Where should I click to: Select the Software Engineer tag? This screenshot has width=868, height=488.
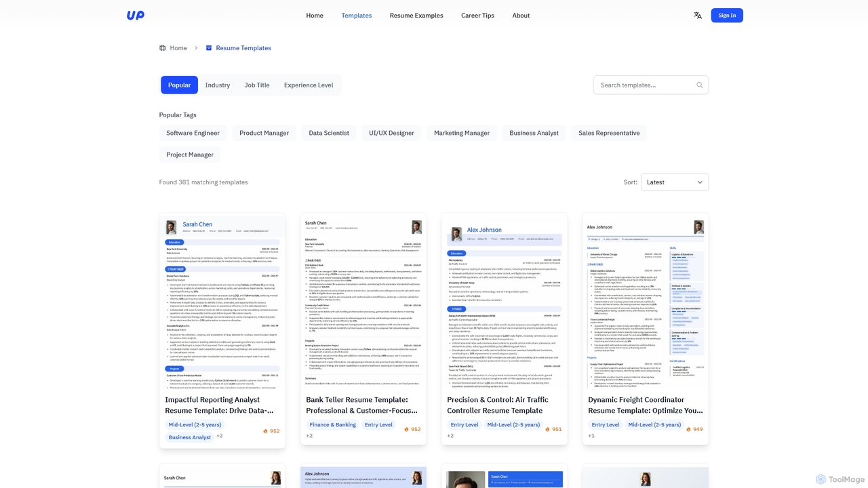tap(193, 133)
